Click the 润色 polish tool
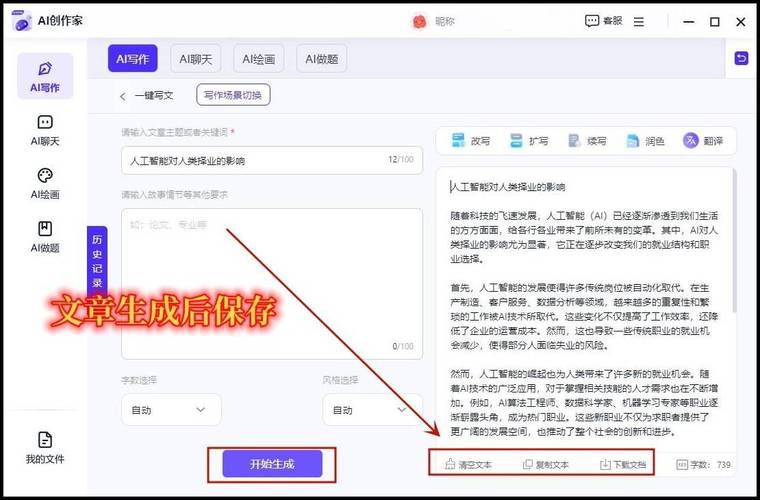The width and height of the screenshot is (760, 500). coord(645,141)
